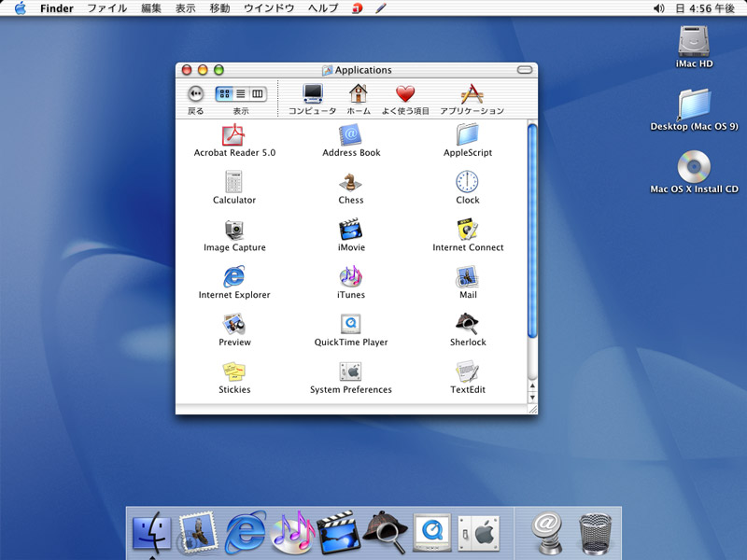Select the Sherlock app icon in window
The image size is (747, 560).
pos(468,324)
